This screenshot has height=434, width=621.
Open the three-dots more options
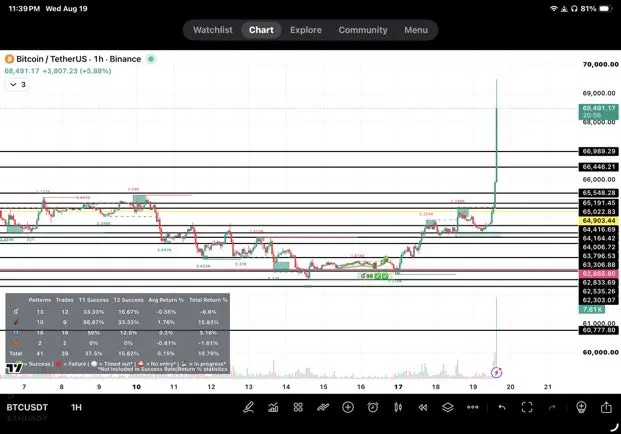473,407
